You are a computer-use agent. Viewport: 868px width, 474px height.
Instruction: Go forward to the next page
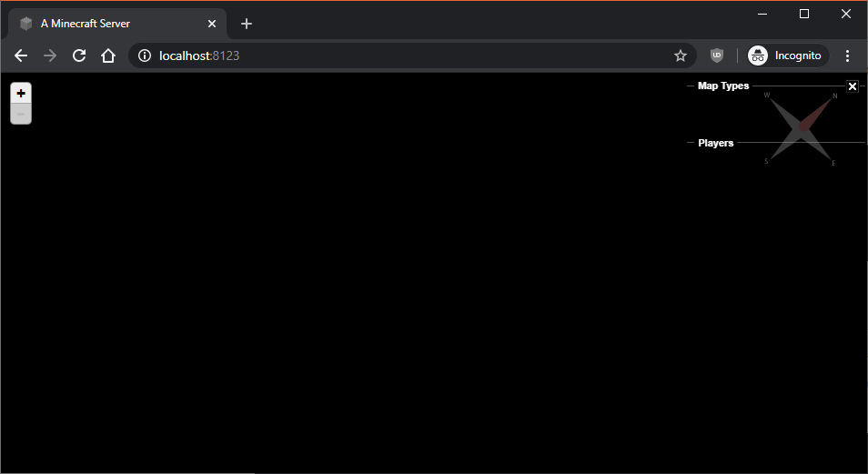(50, 55)
